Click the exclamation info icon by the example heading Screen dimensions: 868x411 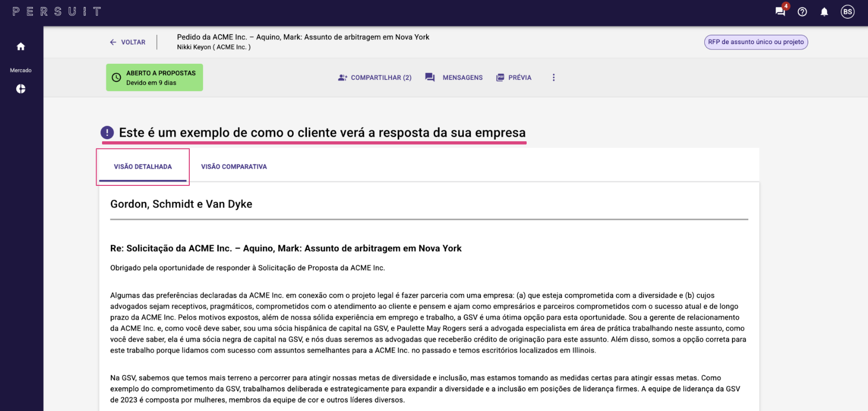point(107,132)
